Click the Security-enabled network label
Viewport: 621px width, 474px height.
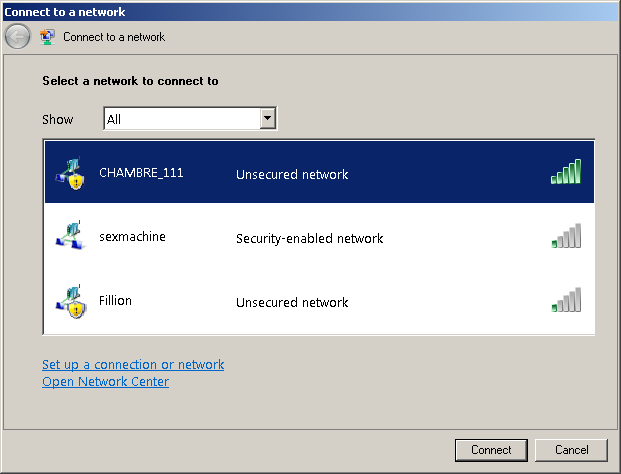pos(309,238)
